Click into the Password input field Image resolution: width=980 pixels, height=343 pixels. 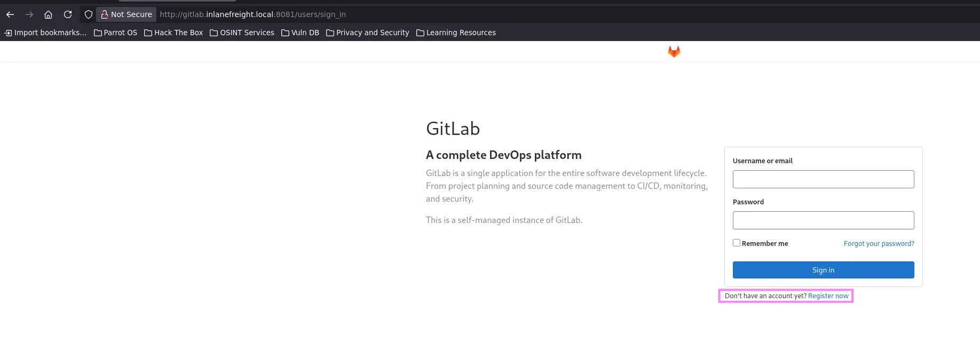point(823,220)
